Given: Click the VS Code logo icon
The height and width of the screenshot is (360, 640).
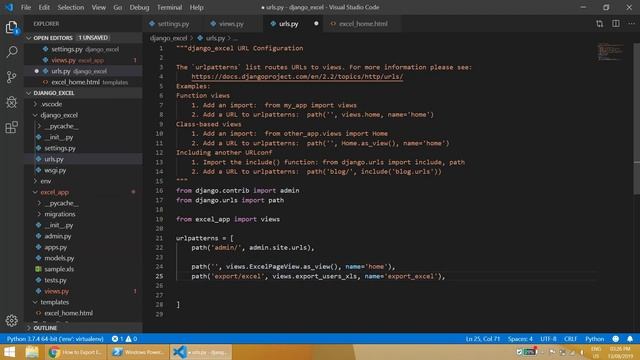Looking at the screenshot, I should pos(9,7).
